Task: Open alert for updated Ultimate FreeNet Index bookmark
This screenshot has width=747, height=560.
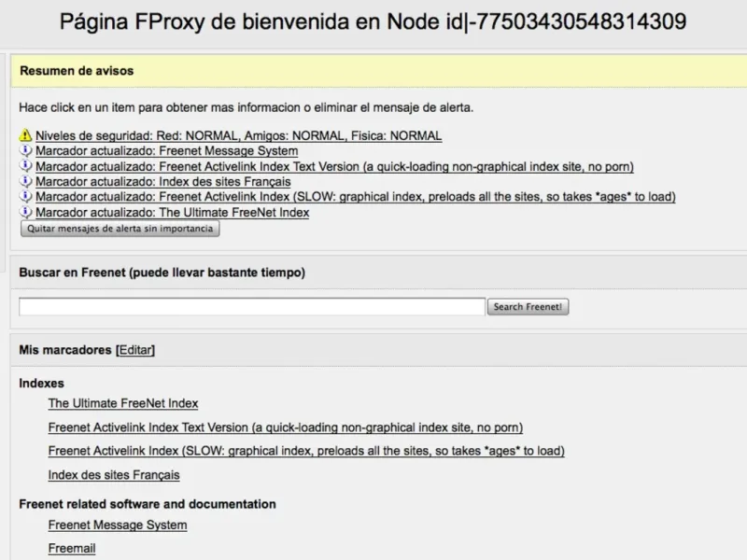Action: coord(172,213)
